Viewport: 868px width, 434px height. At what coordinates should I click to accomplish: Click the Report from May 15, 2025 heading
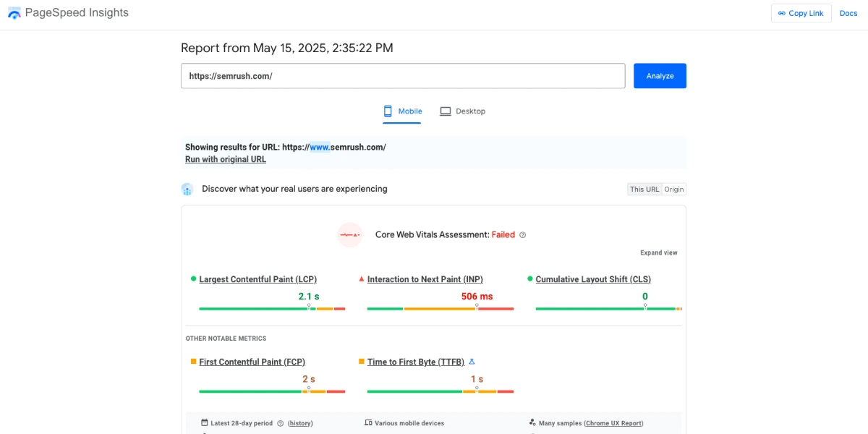[287, 48]
